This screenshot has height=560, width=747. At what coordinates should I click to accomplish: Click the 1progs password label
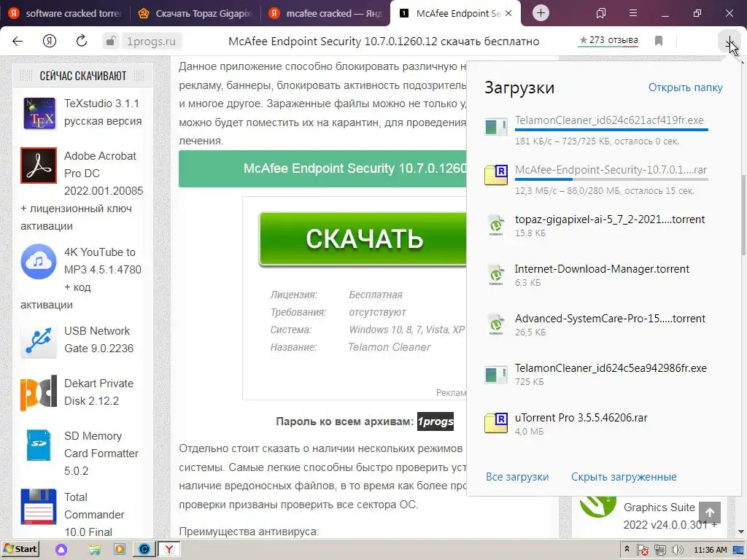(436, 421)
